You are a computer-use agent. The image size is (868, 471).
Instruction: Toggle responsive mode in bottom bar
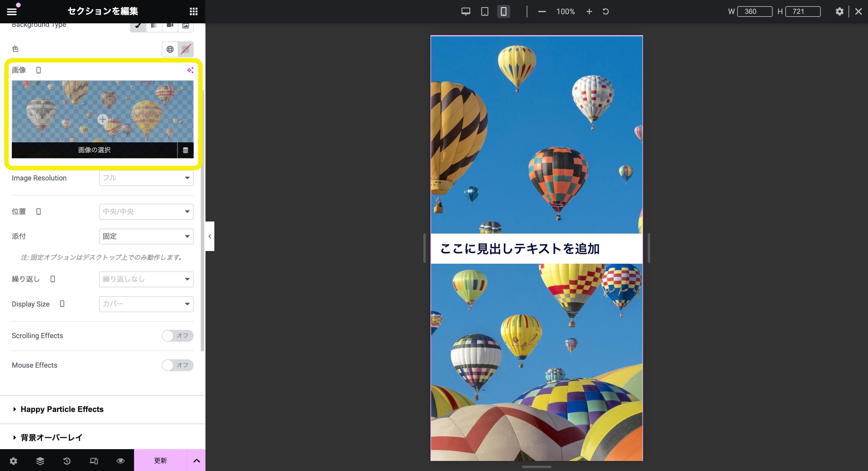pyautogui.click(x=94, y=461)
